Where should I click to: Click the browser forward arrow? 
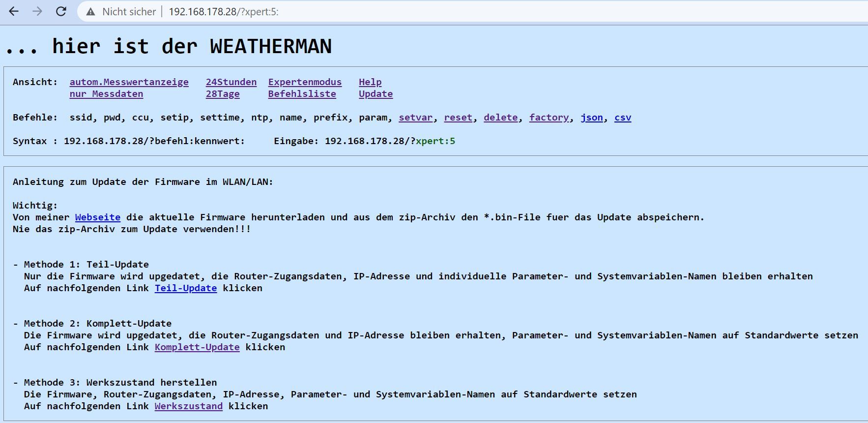37,11
